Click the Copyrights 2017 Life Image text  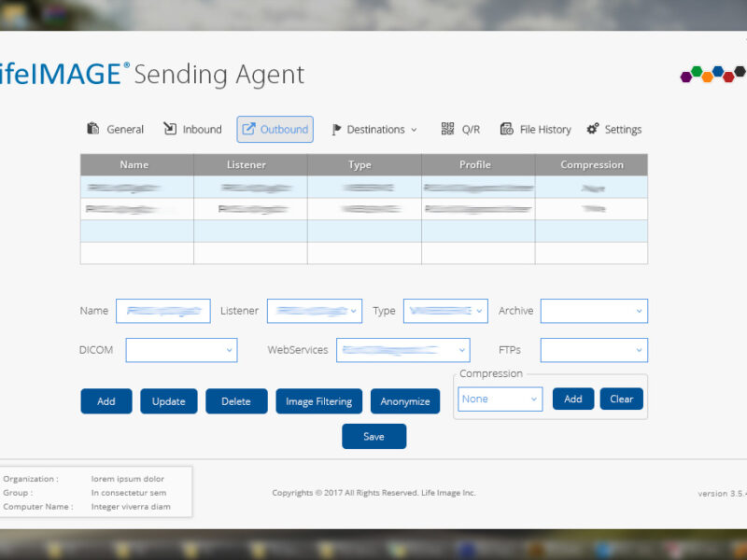coord(374,493)
